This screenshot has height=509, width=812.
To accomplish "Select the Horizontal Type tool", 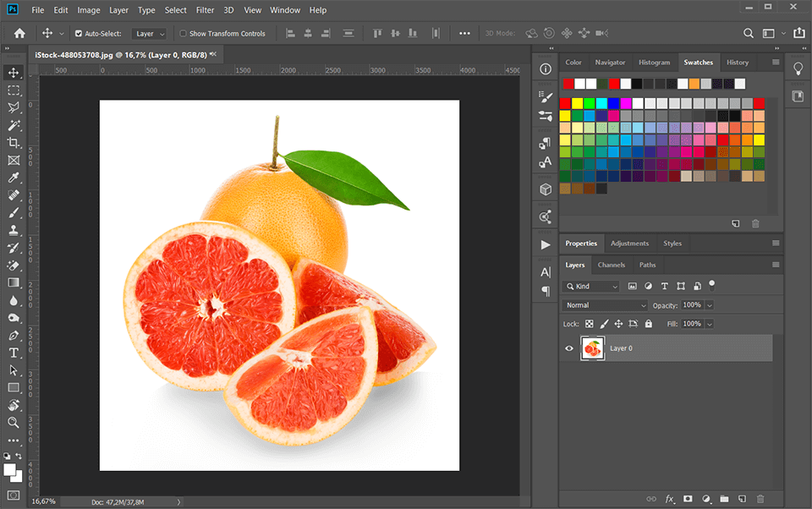I will coord(14,353).
